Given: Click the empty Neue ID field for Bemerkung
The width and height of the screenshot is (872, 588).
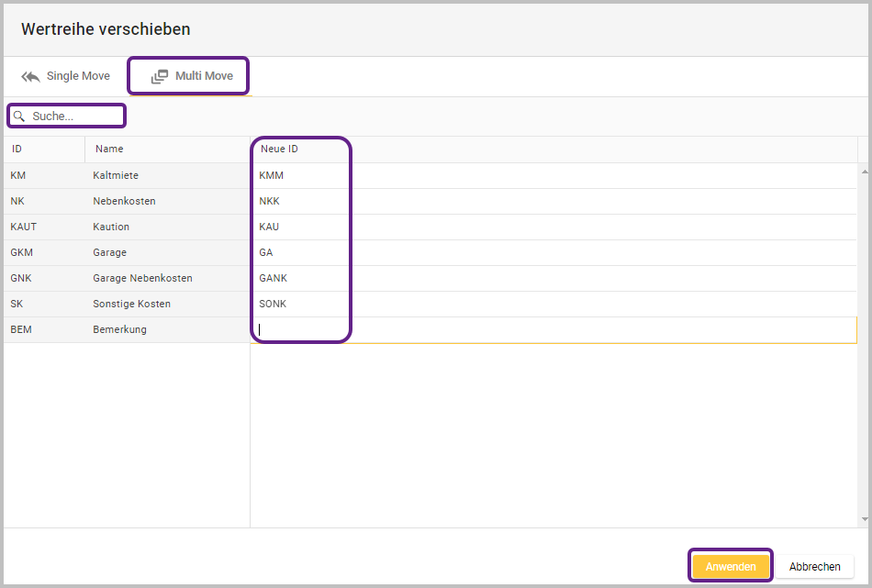Looking at the screenshot, I should point(551,329).
